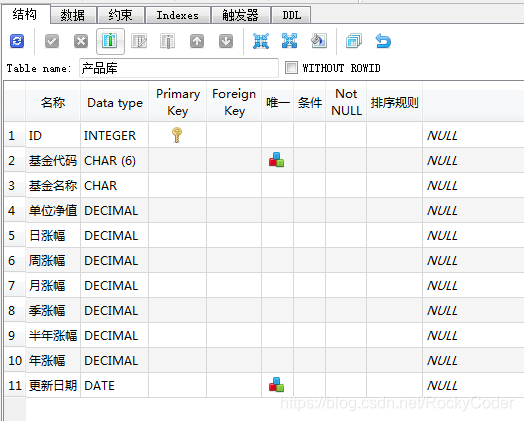This screenshot has width=524, height=421.
Task: Select the 半年涨幅 name cell
Action: click(53, 335)
